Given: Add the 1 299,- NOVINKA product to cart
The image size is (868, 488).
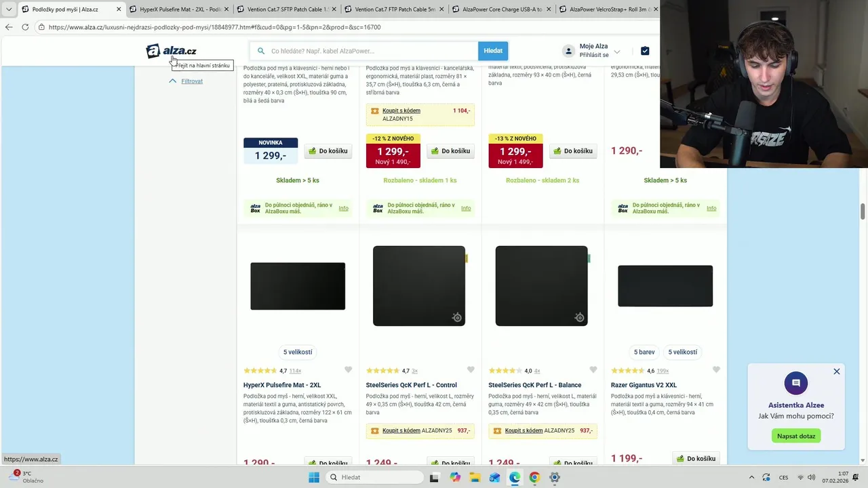Looking at the screenshot, I should [328, 151].
